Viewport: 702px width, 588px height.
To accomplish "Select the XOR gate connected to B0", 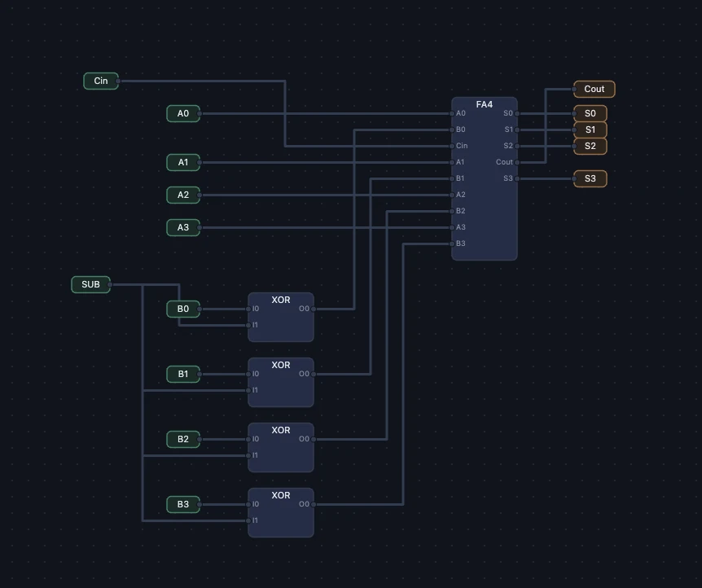I will click(x=281, y=317).
